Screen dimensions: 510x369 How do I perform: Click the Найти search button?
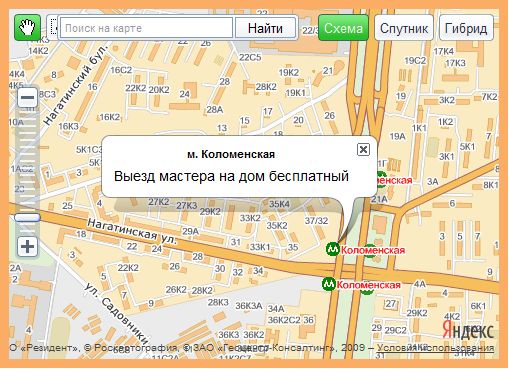point(265,28)
